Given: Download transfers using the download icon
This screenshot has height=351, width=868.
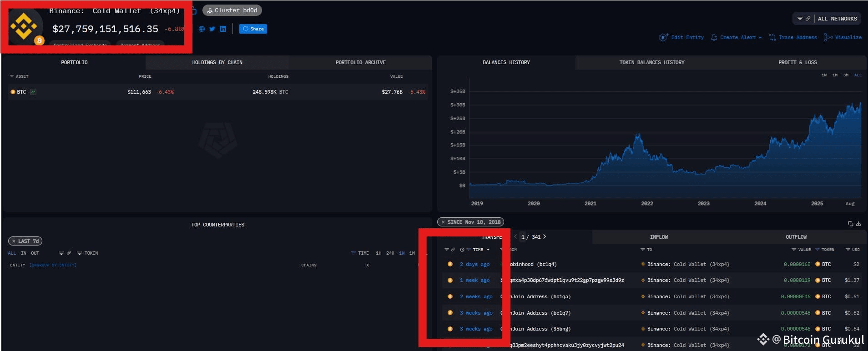Looking at the screenshot, I should (x=858, y=224).
